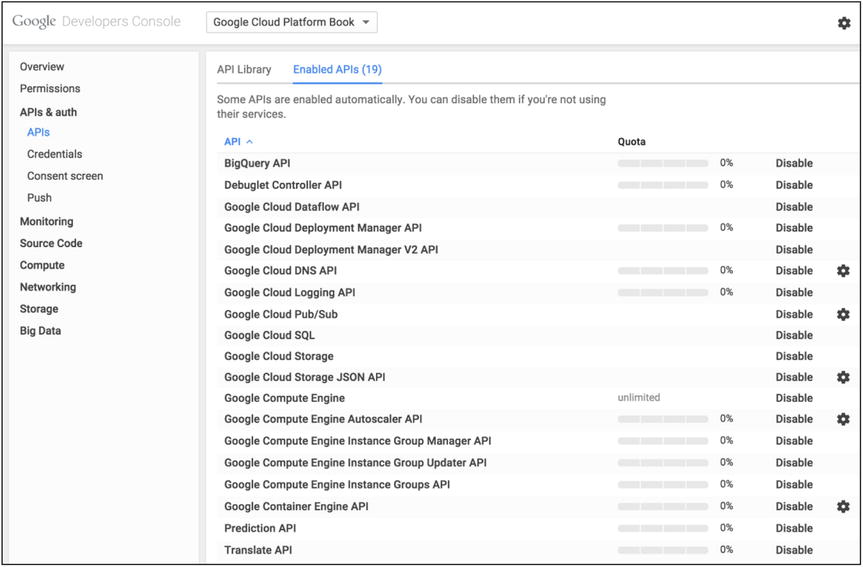Disable the BigQuery API
The width and height of the screenshot is (863, 567).
(x=794, y=163)
